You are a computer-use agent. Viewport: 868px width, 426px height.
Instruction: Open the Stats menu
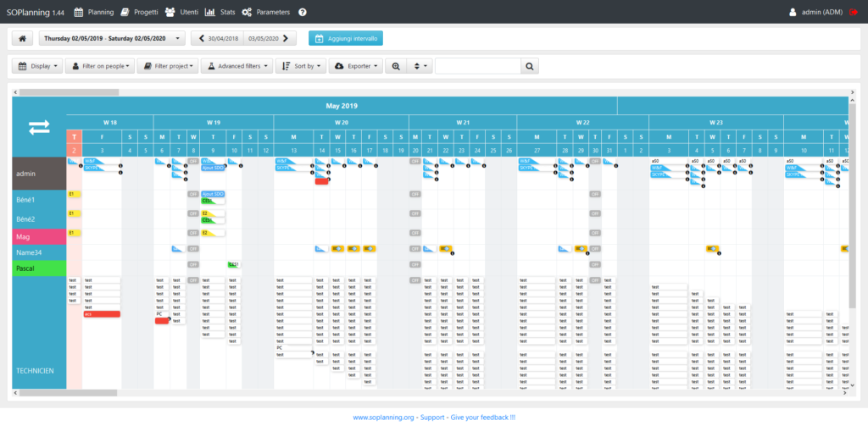click(220, 12)
